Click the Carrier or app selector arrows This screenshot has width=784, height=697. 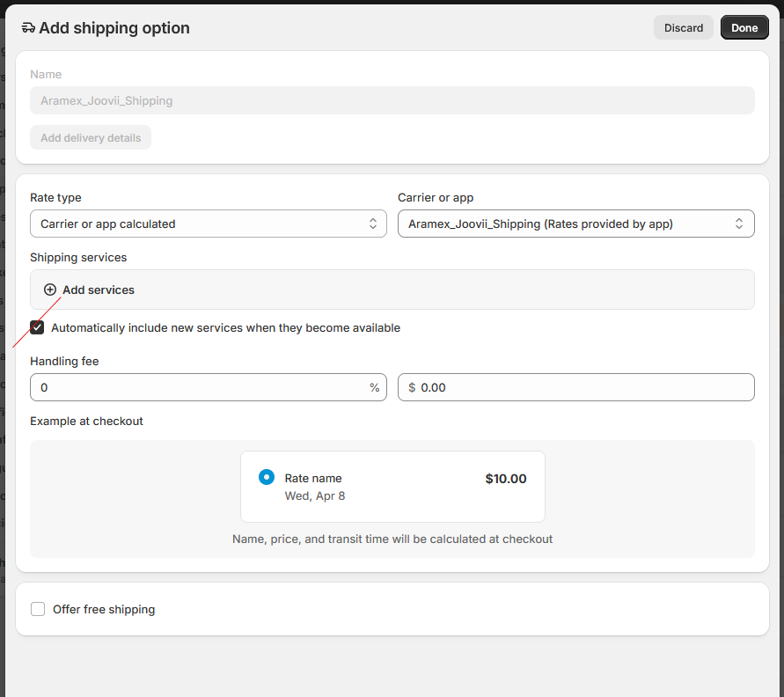(x=739, y=224)
